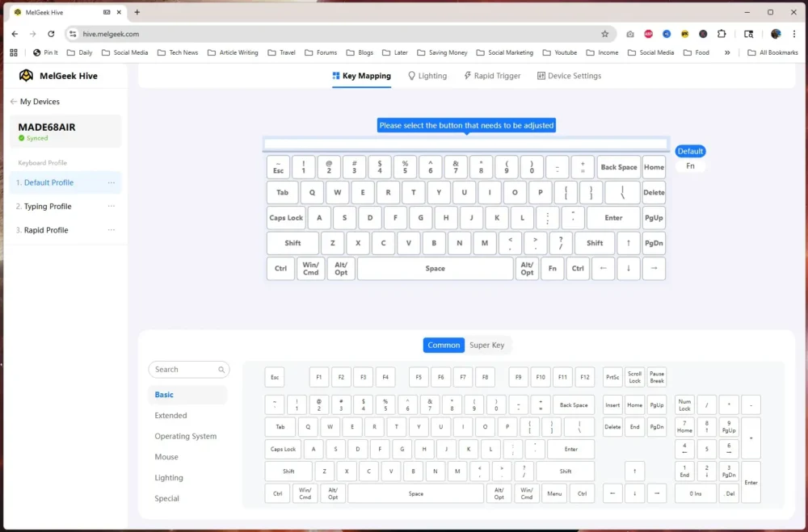Open options menu for Default Profile

[x=112, y=182]
